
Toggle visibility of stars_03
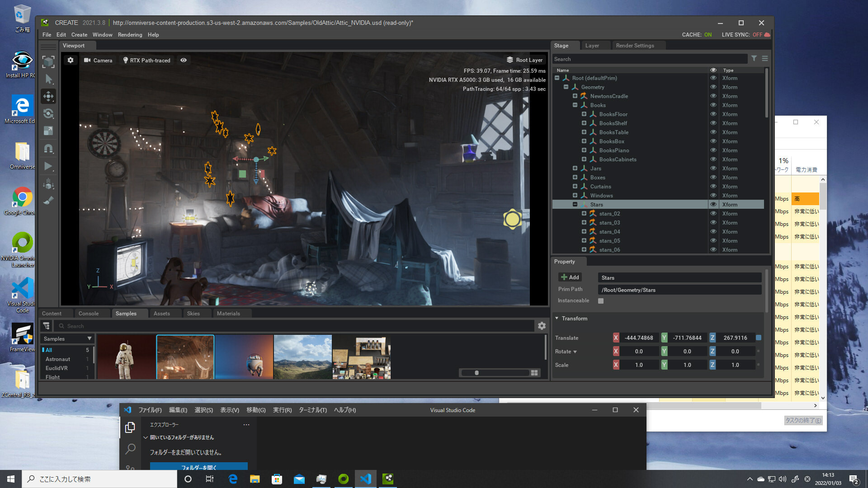click(713, 222)
